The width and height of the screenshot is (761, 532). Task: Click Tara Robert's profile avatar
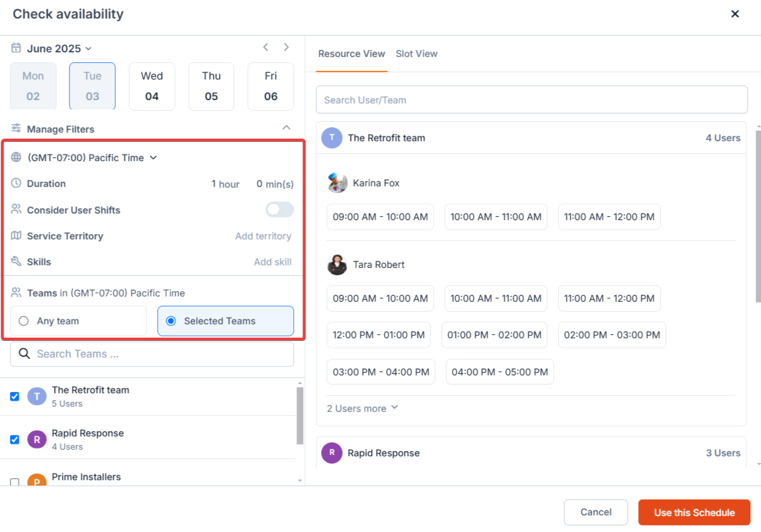(337, 265)
